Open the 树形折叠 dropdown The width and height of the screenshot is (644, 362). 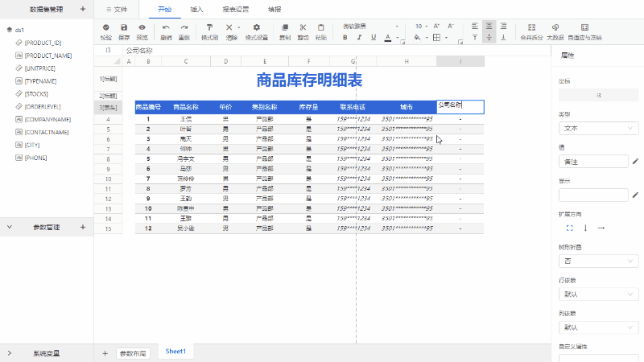(598, 261)
